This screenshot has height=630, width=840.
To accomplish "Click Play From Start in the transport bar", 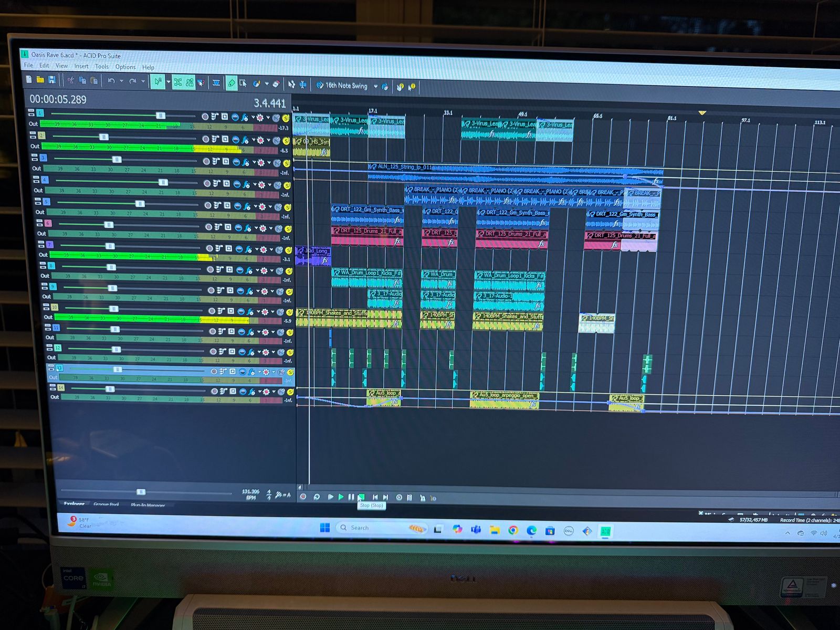I will (330, 497).
